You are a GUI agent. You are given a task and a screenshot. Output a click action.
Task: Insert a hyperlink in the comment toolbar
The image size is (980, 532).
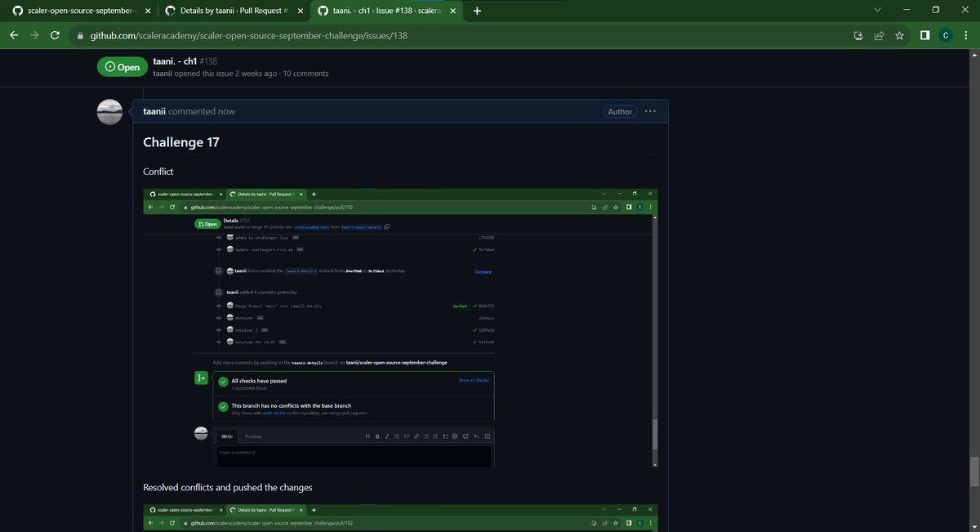[x=416, y=436]
